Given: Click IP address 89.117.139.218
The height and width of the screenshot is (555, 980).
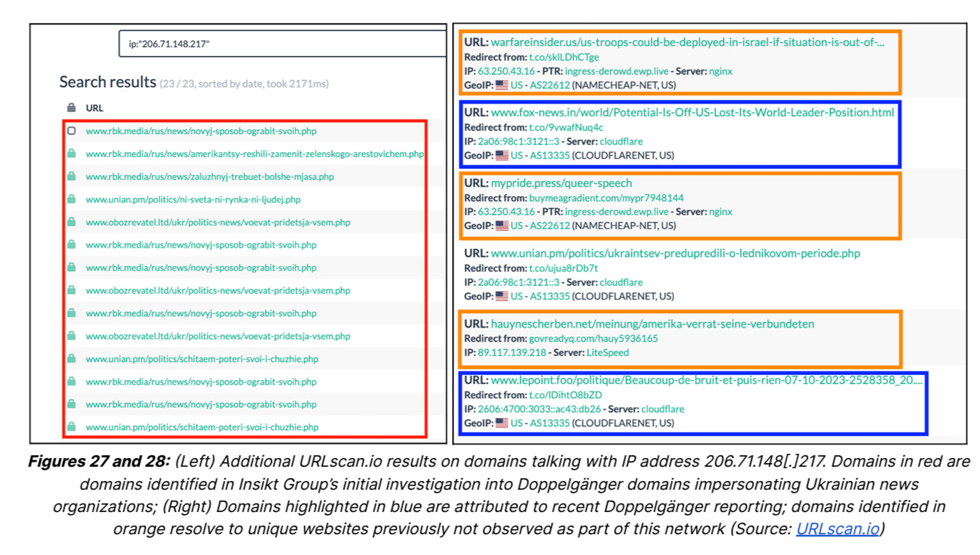Looking at the screenshot, I should tap(512, 353).
